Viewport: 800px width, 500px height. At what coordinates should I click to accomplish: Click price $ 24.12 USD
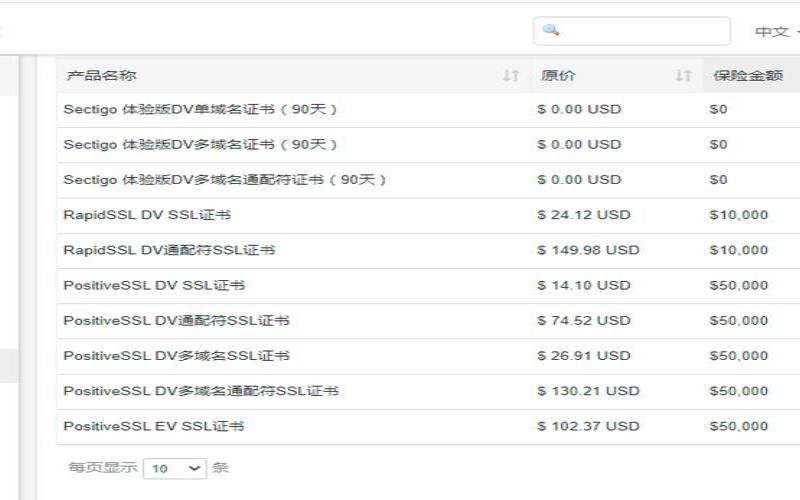click(x=584, y=215)
